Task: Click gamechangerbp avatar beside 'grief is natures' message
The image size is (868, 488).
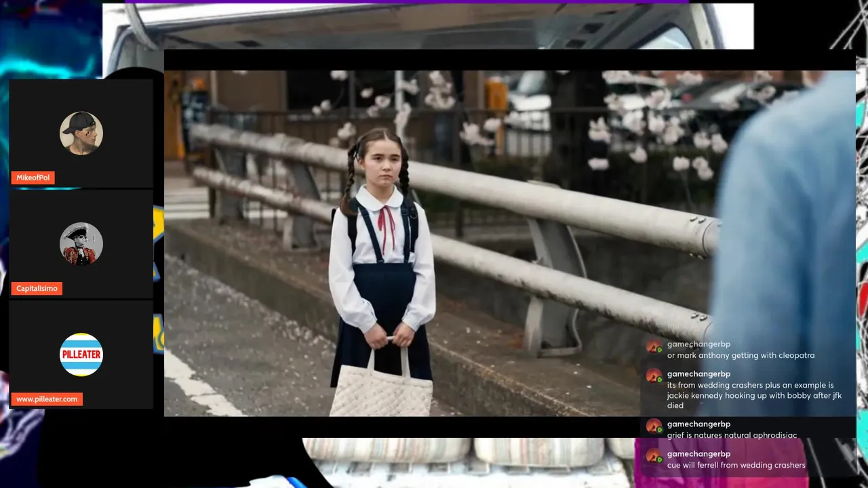Action: [654, 426]
